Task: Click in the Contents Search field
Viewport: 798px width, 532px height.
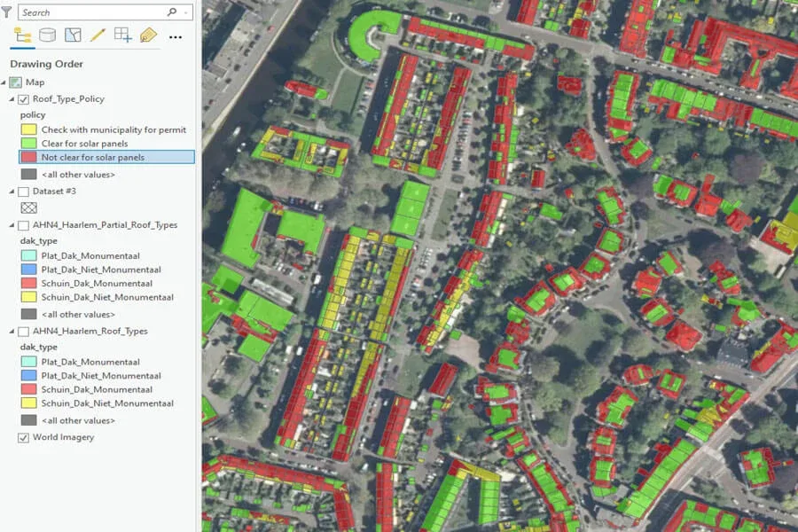Action: click(x=89, y=12)
